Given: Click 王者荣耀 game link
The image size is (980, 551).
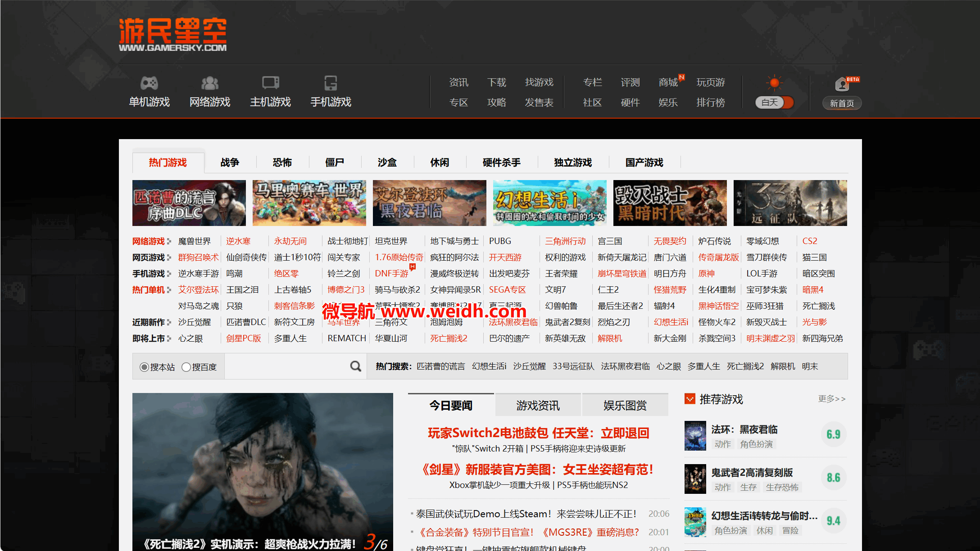Looking at the screenshot, I should click(561, 274).
